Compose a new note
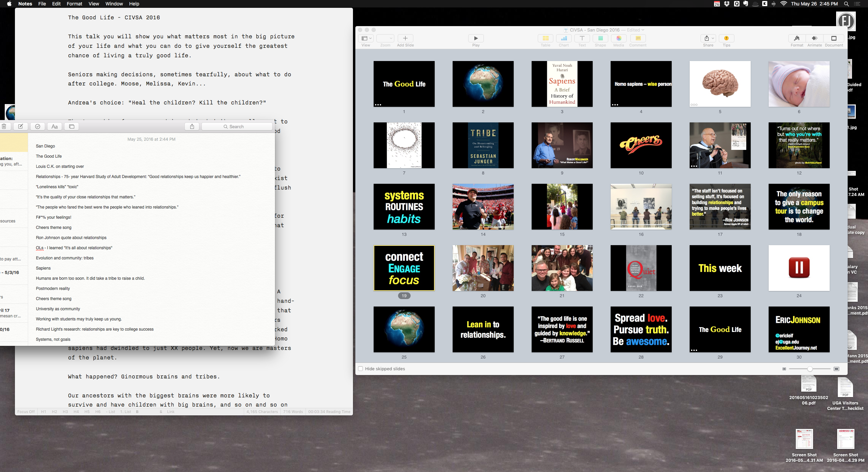 (21, 126)
